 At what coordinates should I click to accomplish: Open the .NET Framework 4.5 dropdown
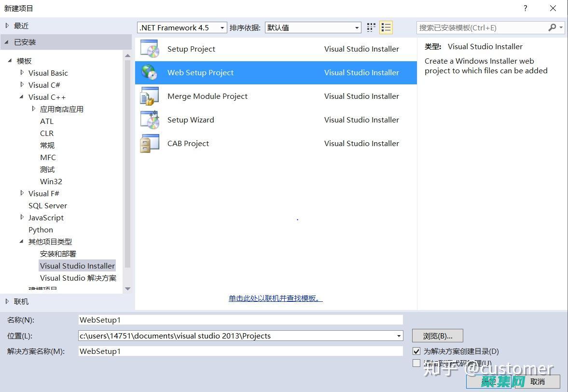[x=182, y=27]
